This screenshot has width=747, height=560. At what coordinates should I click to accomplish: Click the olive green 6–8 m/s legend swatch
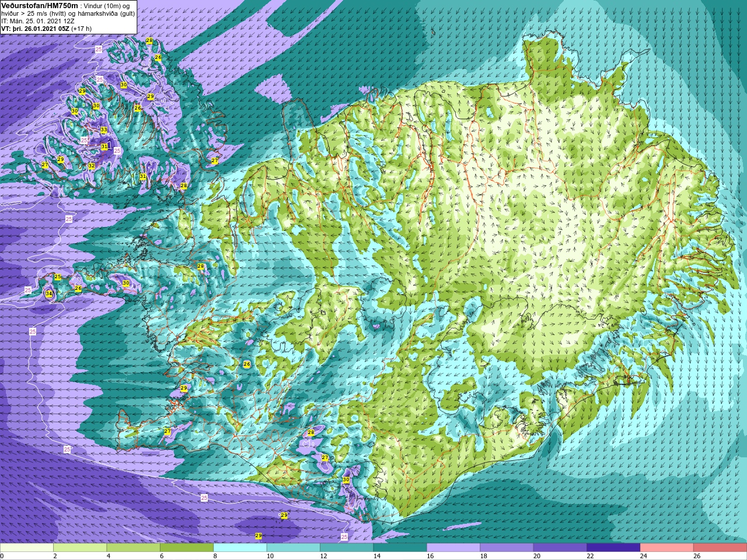(x=187, y=548)
